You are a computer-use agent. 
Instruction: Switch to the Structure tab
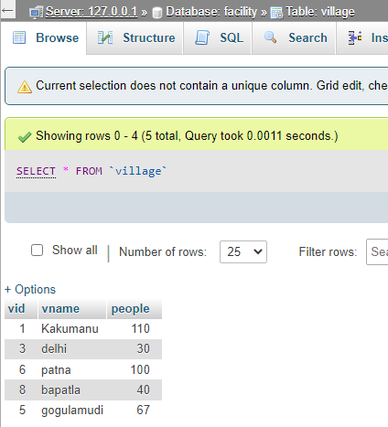(135, 38)
